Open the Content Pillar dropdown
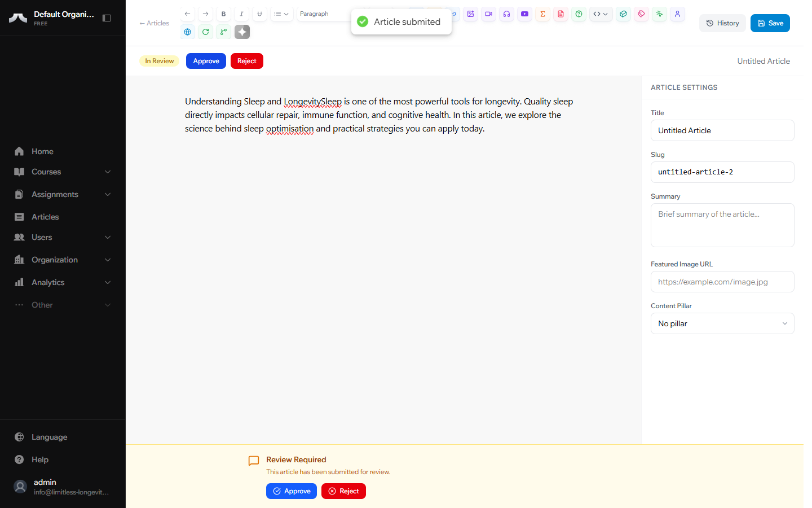Image resolution: width=812 pixels, height=508 pixels. [x=722, y=323]
